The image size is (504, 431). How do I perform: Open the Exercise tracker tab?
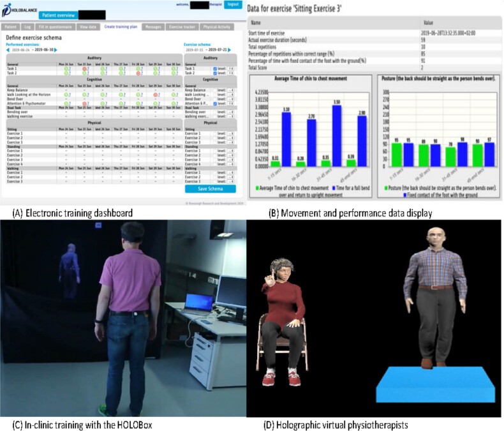182,27
